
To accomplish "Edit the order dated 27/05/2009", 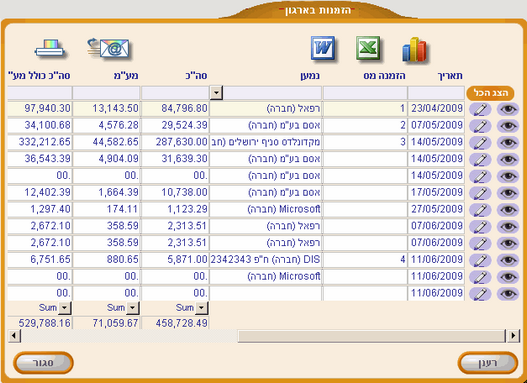I will point(481,210).
